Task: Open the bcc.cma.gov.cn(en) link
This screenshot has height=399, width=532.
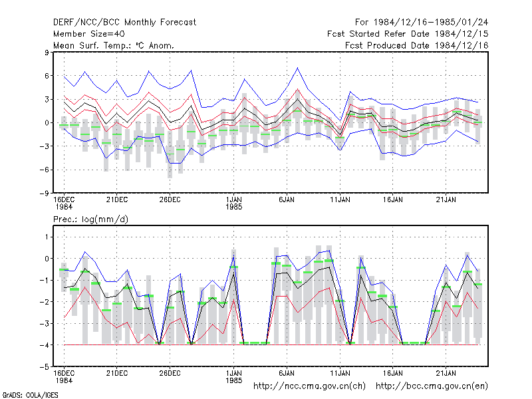Action: tap(432, 386)
